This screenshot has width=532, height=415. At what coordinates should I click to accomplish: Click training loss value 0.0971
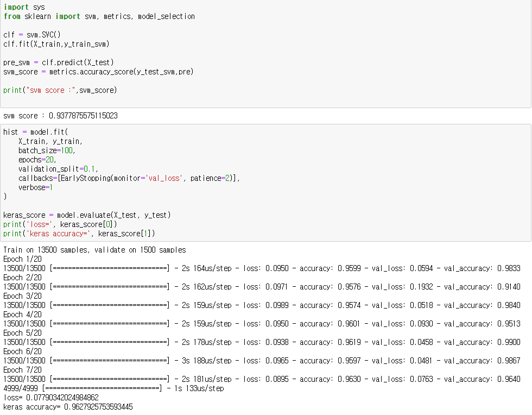[x=276, y=287]
